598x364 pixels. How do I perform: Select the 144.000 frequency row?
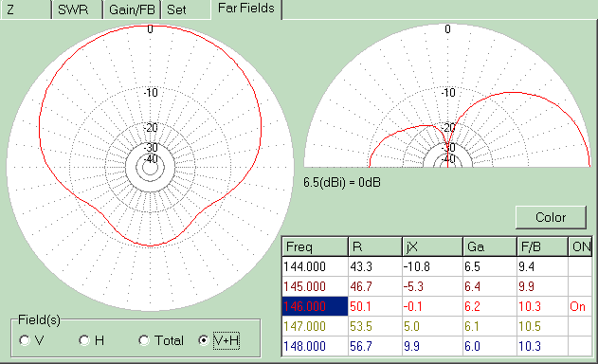point(437,266)
